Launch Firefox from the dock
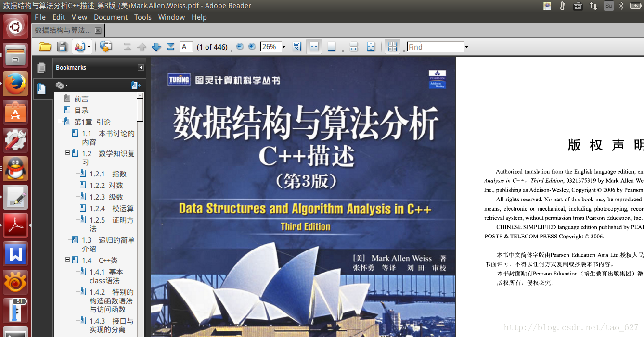 point(15,84)
